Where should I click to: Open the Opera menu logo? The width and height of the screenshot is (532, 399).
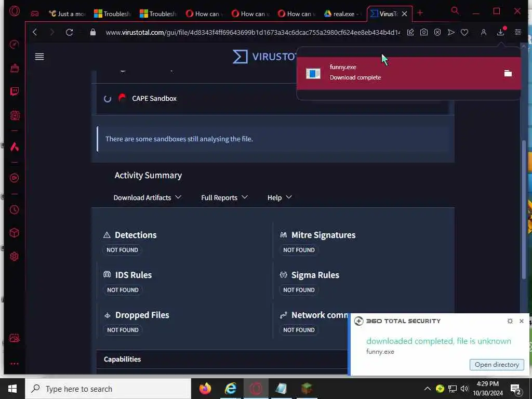[x=15, y=11]
